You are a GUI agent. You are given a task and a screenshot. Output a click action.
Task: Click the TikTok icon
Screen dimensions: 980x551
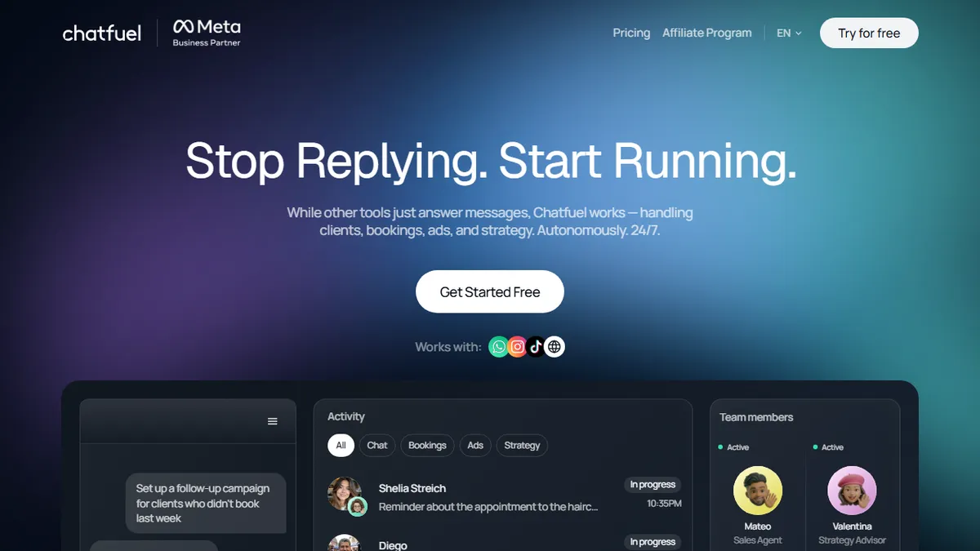tap(536, 347)
